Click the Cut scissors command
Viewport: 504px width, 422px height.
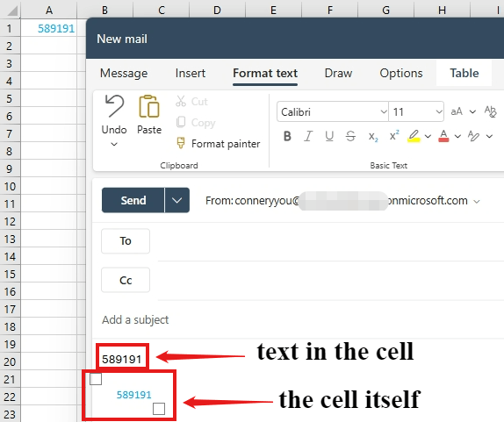pos(191,102)
